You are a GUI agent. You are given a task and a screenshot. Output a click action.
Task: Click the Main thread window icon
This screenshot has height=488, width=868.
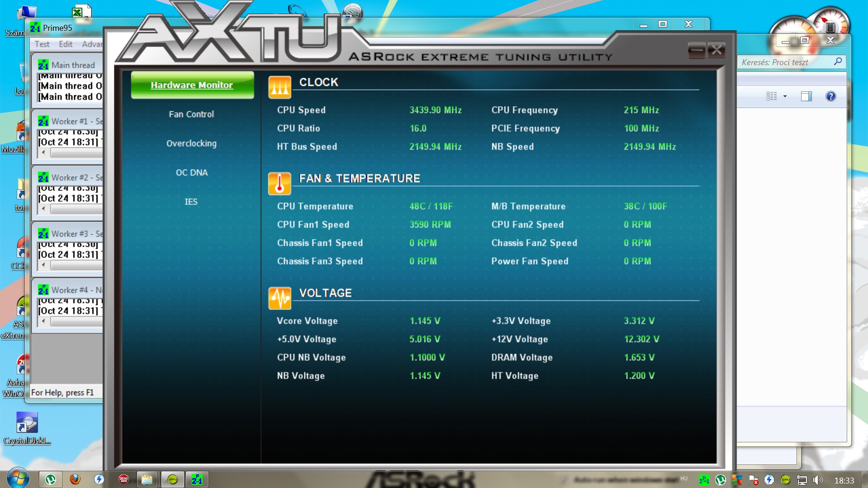(43, 65)
